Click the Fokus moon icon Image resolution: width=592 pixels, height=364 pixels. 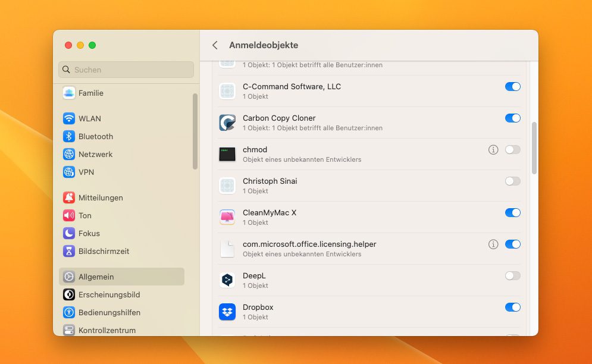[x=68, y=233]
